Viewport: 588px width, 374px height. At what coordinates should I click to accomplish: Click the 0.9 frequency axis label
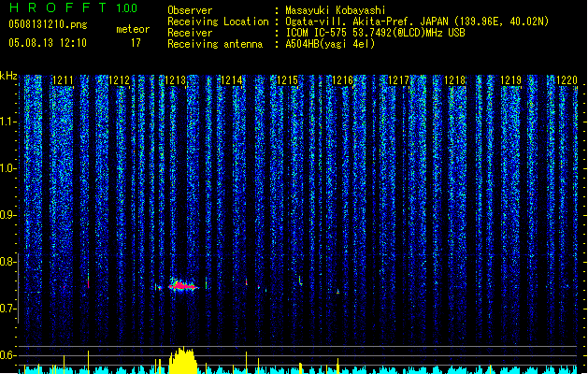point(7,215)
